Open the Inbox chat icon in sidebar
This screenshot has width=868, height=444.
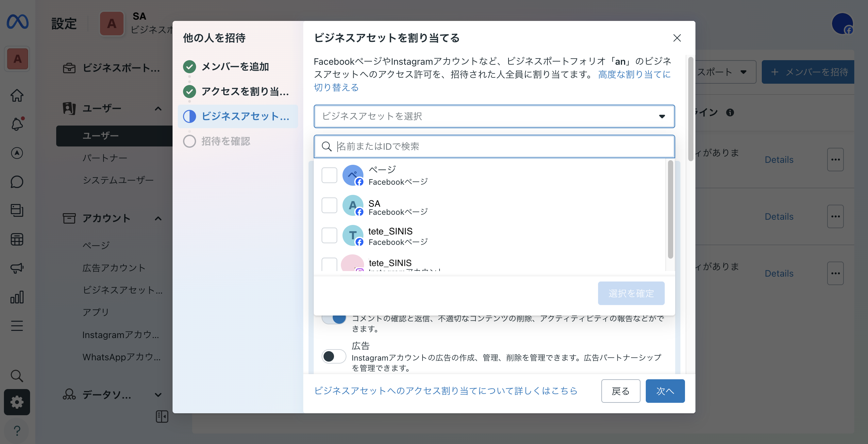17,182
